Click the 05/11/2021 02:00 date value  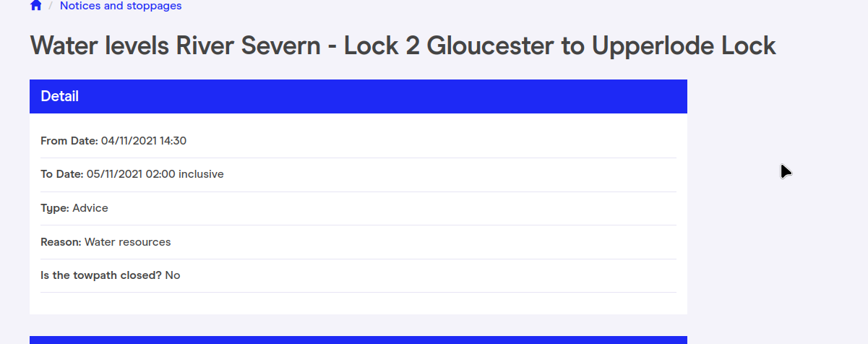[x=131, y=174]
